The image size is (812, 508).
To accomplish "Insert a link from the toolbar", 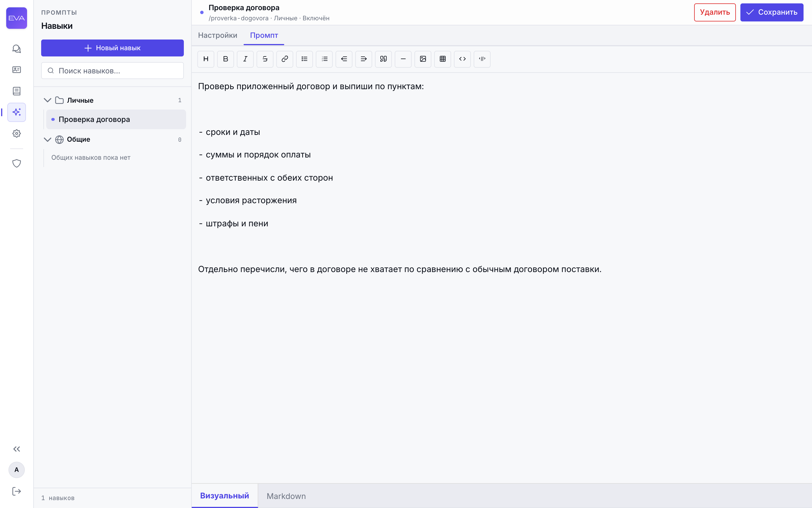I will (x=285, y=59).
